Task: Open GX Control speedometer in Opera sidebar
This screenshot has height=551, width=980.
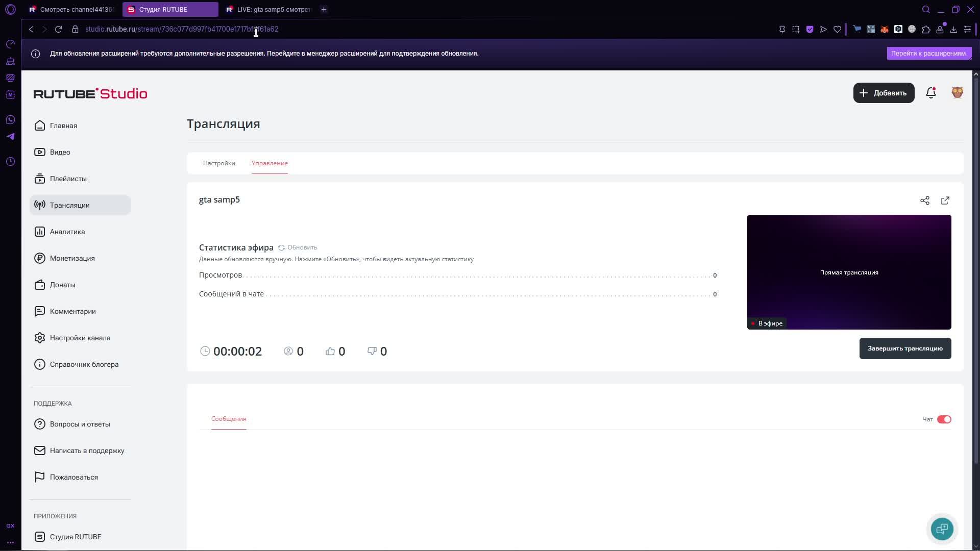Action: [x=10, y=44]
